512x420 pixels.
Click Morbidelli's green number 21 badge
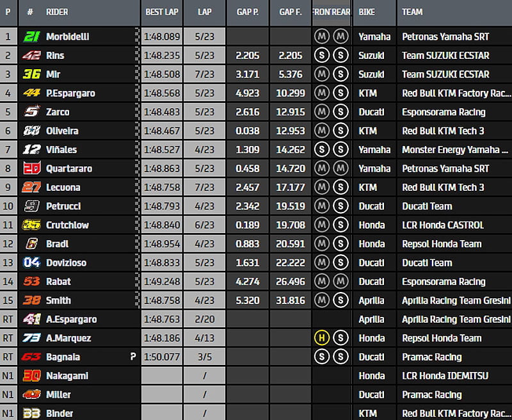[31, 36]
